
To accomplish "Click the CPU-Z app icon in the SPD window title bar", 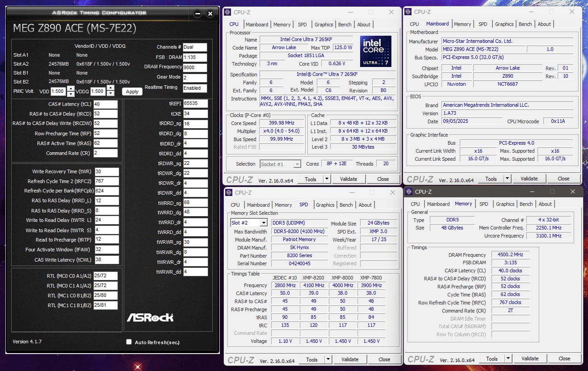I will pos(229,192).
